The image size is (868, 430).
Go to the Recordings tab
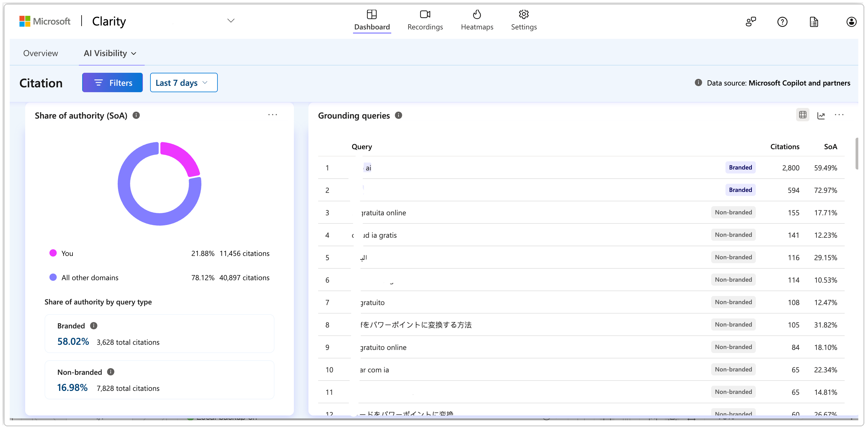pyautogui.click(x=425, y=20)
